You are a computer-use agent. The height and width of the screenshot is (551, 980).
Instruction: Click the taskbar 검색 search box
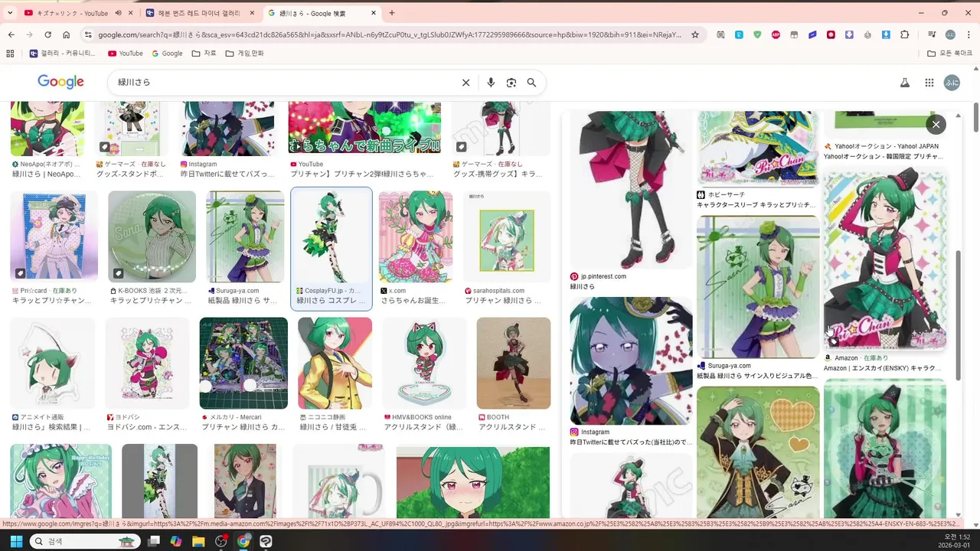84,541
